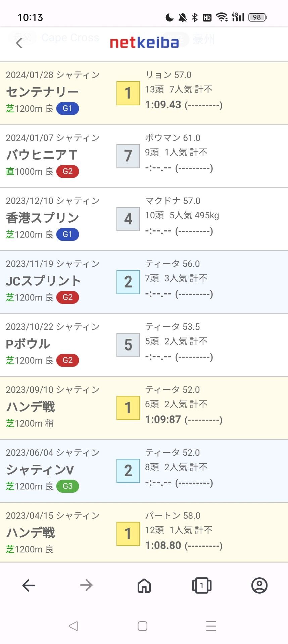
Task: Tap the green G3 grade badge
Action: click(x=67, y=486)
